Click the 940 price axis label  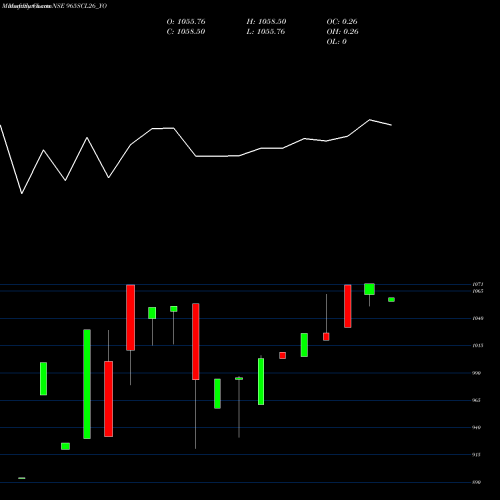(x=477, y=427)
